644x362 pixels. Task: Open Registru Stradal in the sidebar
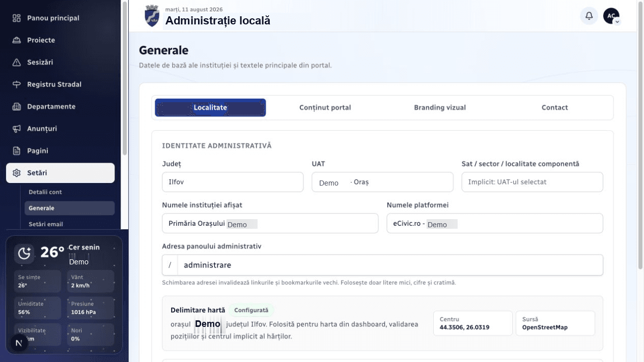pos(60,84)
